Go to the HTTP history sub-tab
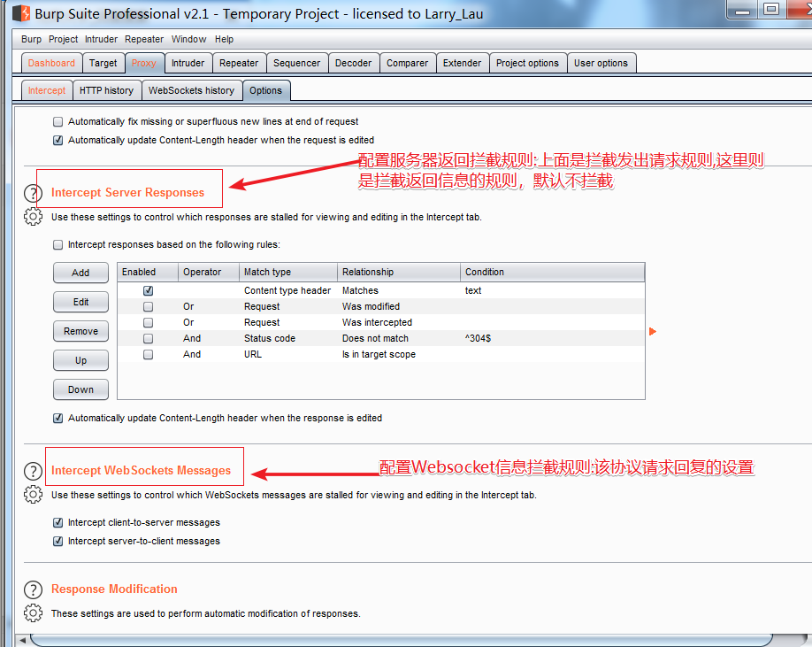Viewport: 812px width, 647px height. coord(107,90)
